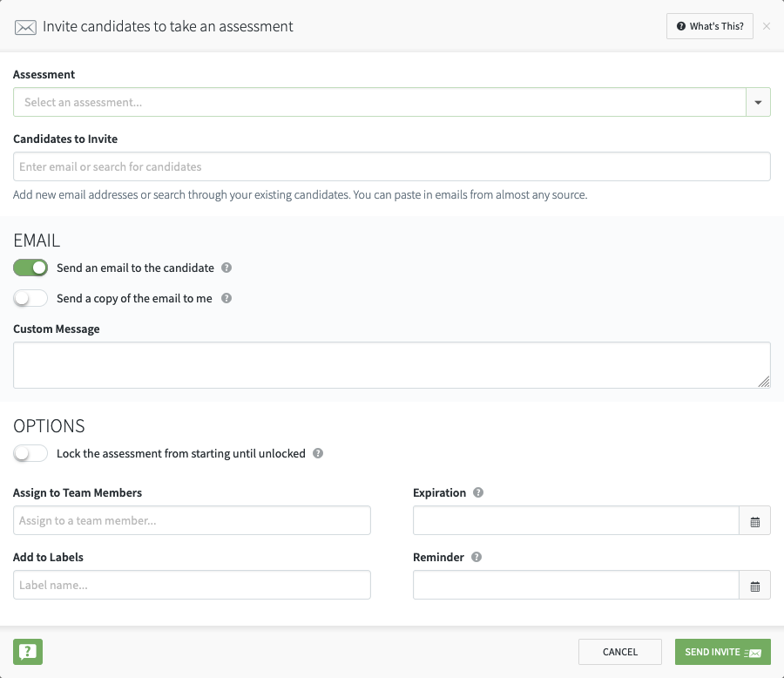
Task: Click the 'Enter email or search for candidates' field
Action: [x=392, y=166]
